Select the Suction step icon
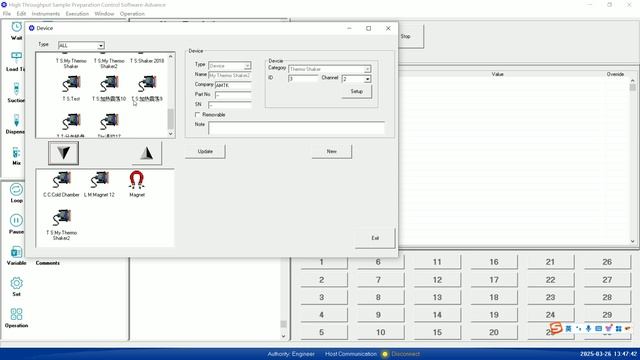640x360 pixels. 16,89
